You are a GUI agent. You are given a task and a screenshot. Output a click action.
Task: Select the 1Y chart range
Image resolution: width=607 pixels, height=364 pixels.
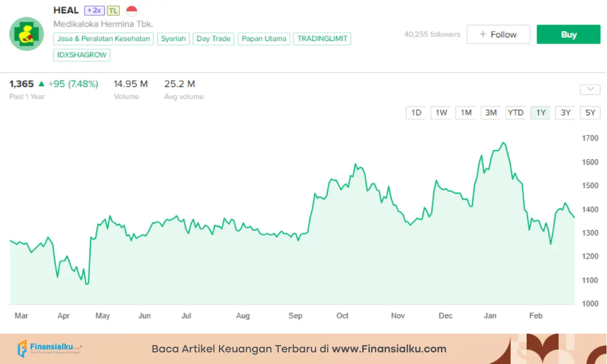pos(541,113)
